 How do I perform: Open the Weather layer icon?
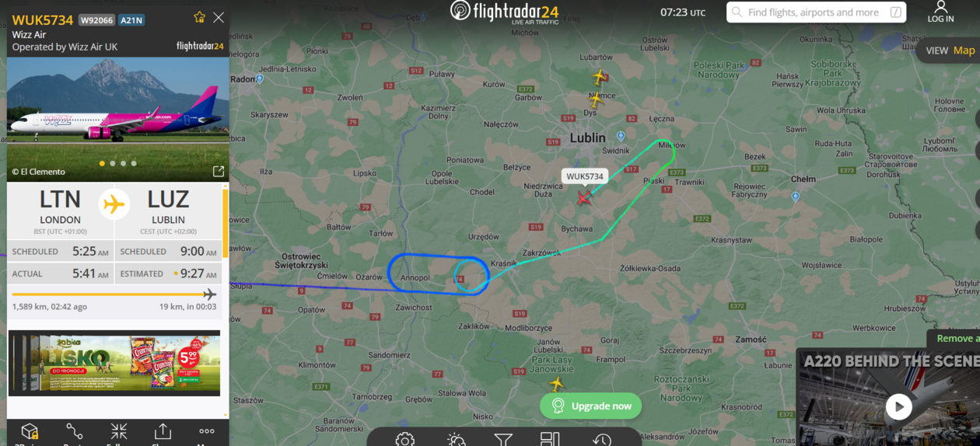[x=457, y=440]
